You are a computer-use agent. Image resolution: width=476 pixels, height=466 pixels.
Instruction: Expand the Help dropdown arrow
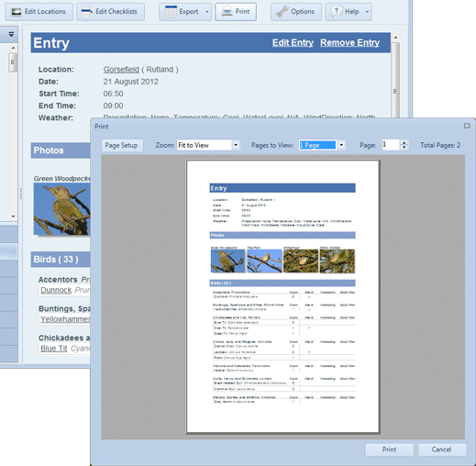367,12
